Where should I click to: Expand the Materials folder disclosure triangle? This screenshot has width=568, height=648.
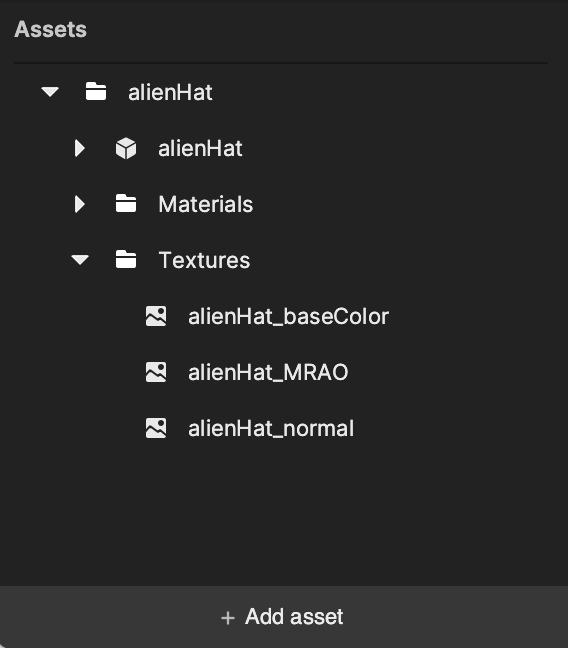(x=80, y=204)
